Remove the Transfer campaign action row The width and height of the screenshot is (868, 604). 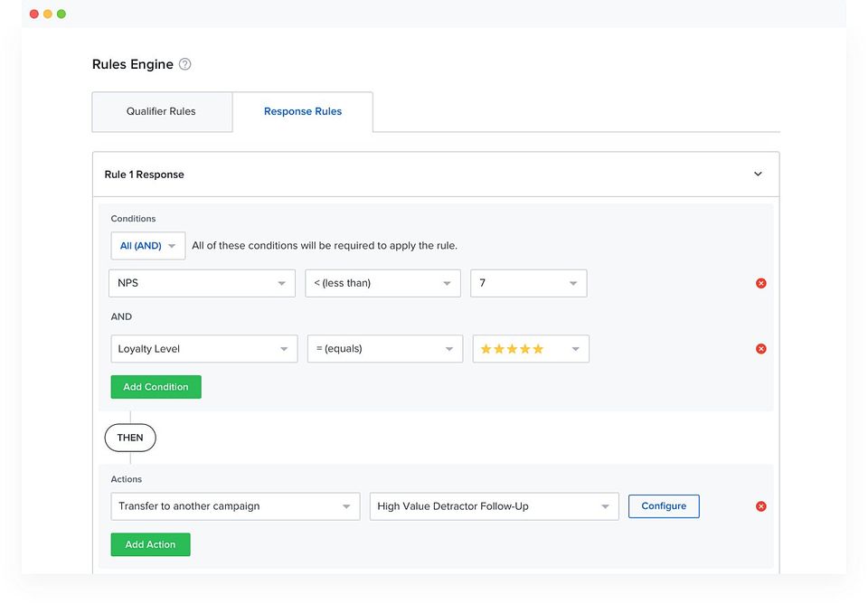pos(760,506)
